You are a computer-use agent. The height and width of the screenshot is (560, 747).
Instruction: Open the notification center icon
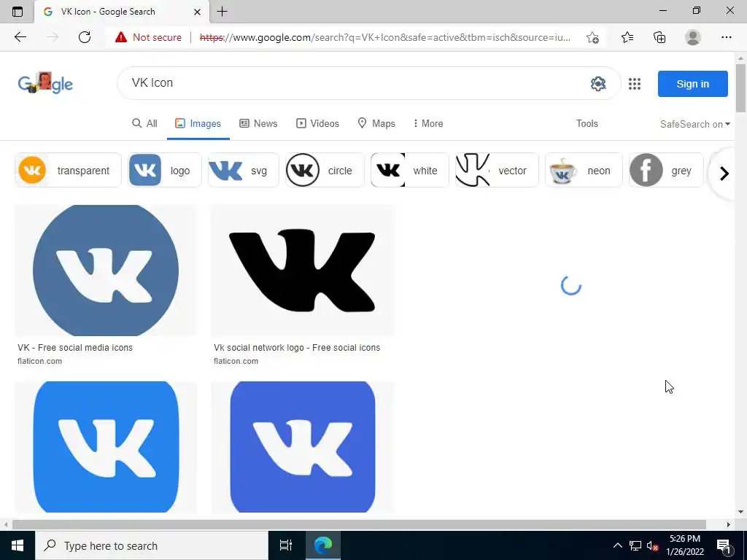[724, 545]
